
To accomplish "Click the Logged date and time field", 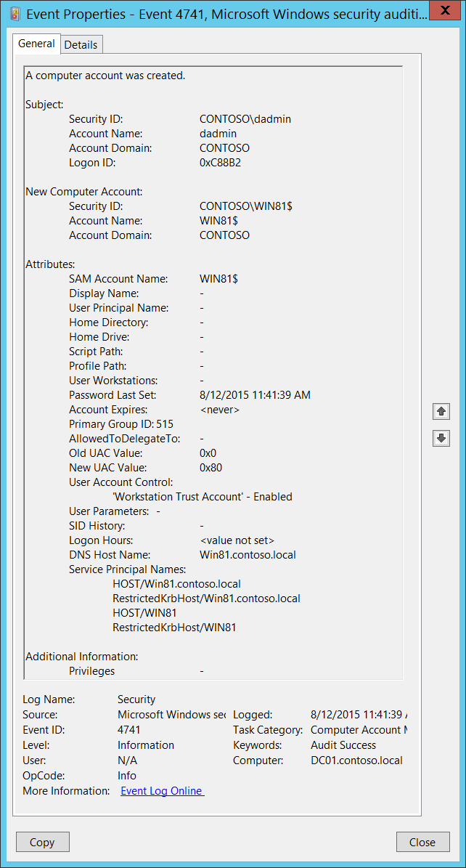I will pyautogui.click(x=359, y=715).
